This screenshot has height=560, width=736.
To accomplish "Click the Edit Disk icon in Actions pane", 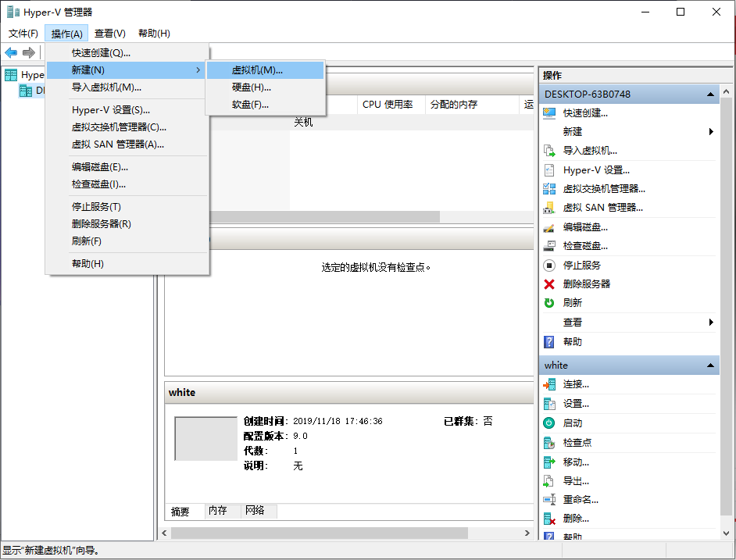I will [x=549, y=227].
